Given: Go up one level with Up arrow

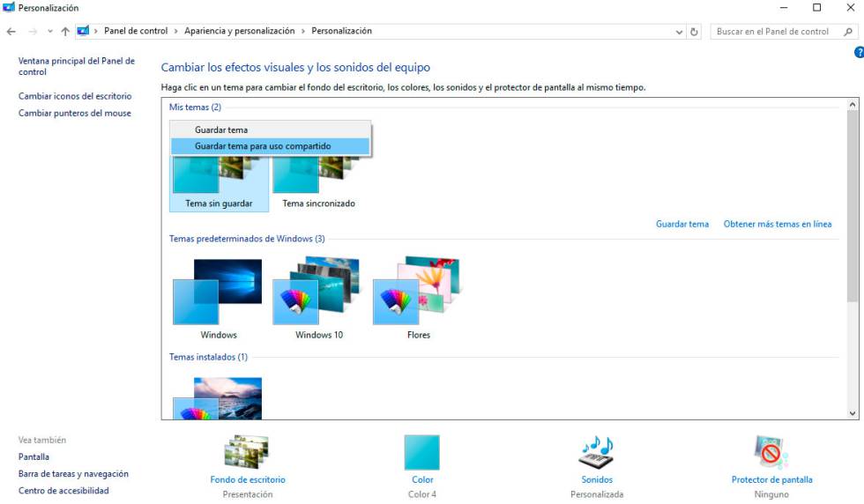Looking at the screenshot, I should pos(65,32).
